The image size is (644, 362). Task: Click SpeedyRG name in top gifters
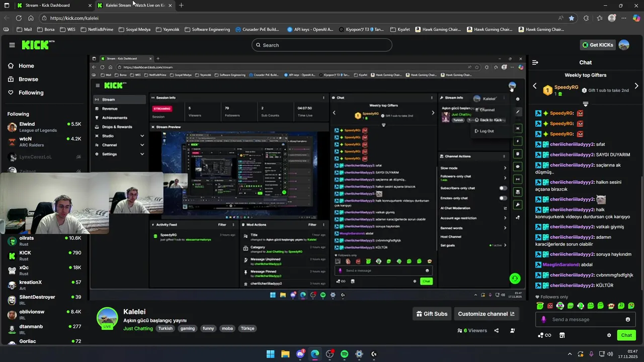click(566, 87)
